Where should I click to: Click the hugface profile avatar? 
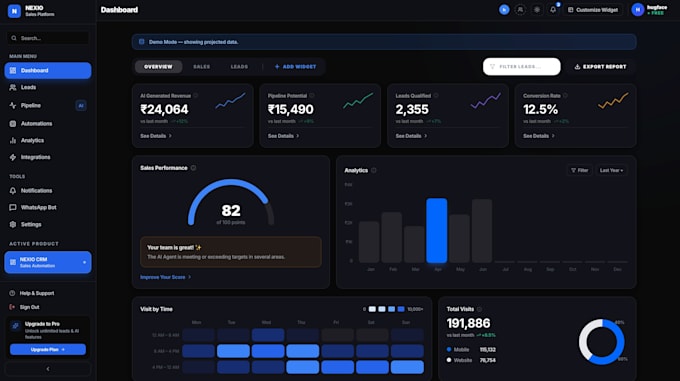[638, 10]
